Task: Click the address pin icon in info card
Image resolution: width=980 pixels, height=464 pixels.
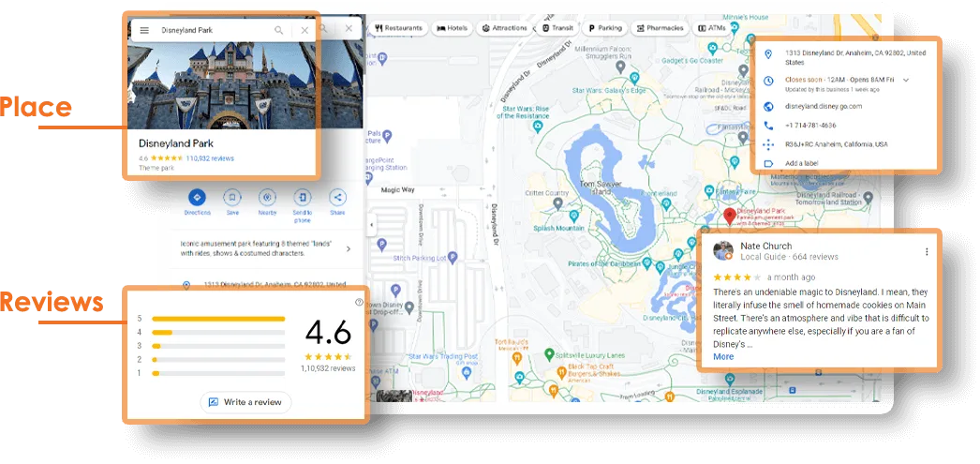Action: [x=769, y=53]
